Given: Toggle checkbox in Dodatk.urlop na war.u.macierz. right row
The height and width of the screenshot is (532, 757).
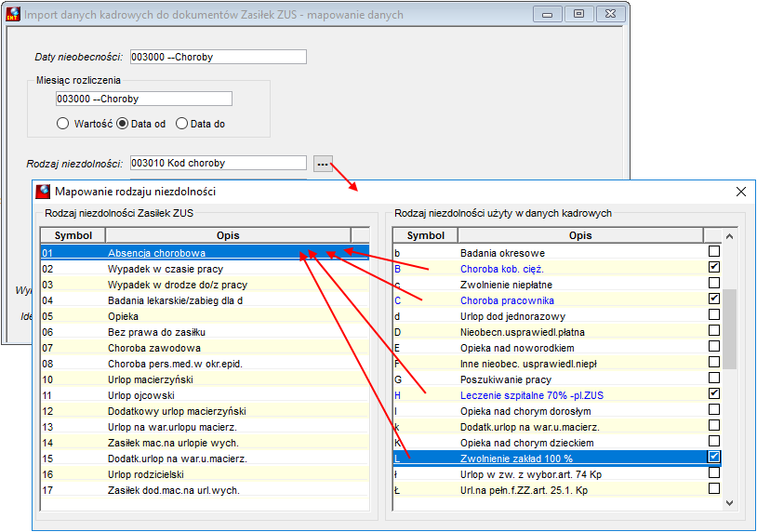Looking at the screenshot, I should tap(714, 425).
